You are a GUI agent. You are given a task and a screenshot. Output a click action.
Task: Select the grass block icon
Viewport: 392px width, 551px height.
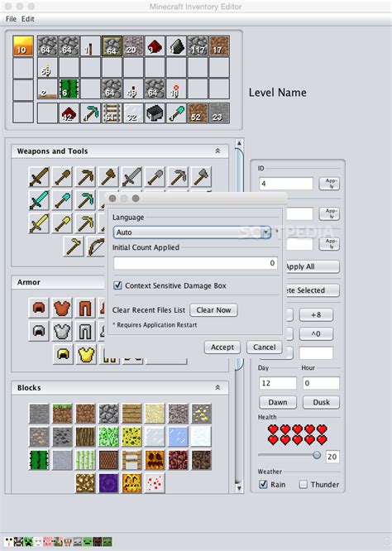tap(62, 414)
